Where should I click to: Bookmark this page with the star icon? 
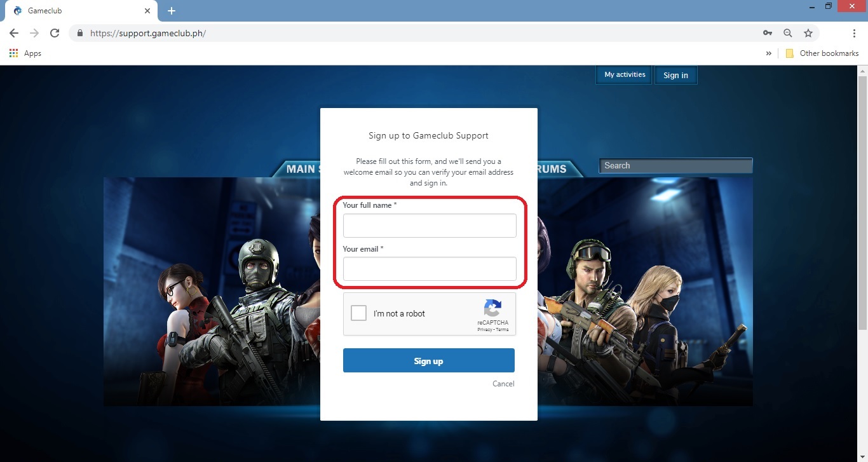pyautogui.click(x=808, y=32)
